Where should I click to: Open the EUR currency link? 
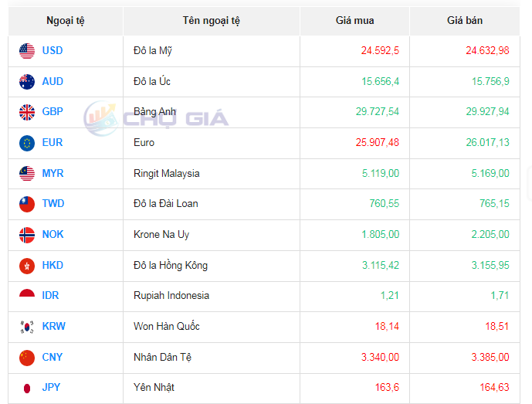(x=53, y=143)
